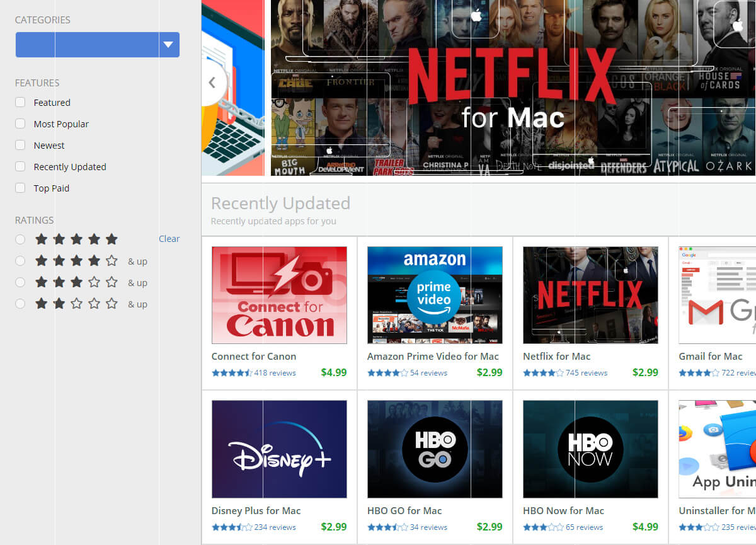The width and height of the screenshot is (756, 545).
Task: Click the HBO Now star rating
Action: click(543, 527)
